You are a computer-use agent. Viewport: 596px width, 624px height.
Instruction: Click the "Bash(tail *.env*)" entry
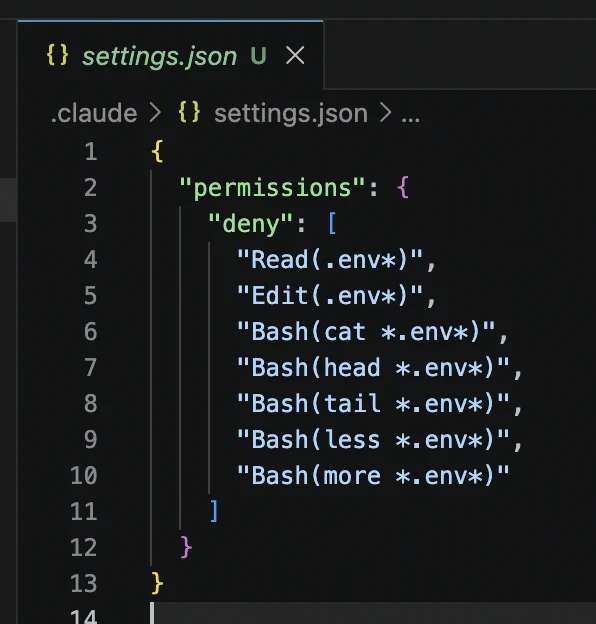tap(373, 403)
